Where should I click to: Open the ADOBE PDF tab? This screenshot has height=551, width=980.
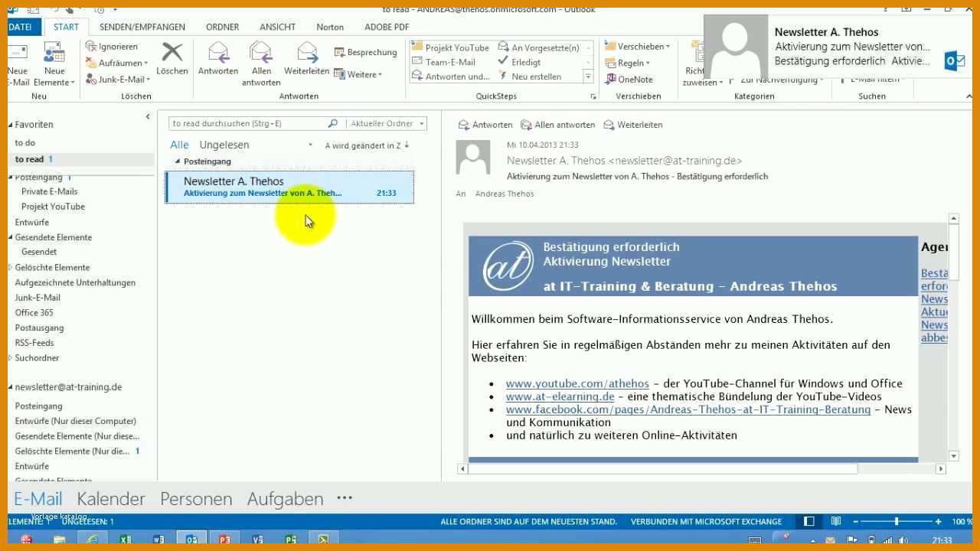(x=387, y=27)
